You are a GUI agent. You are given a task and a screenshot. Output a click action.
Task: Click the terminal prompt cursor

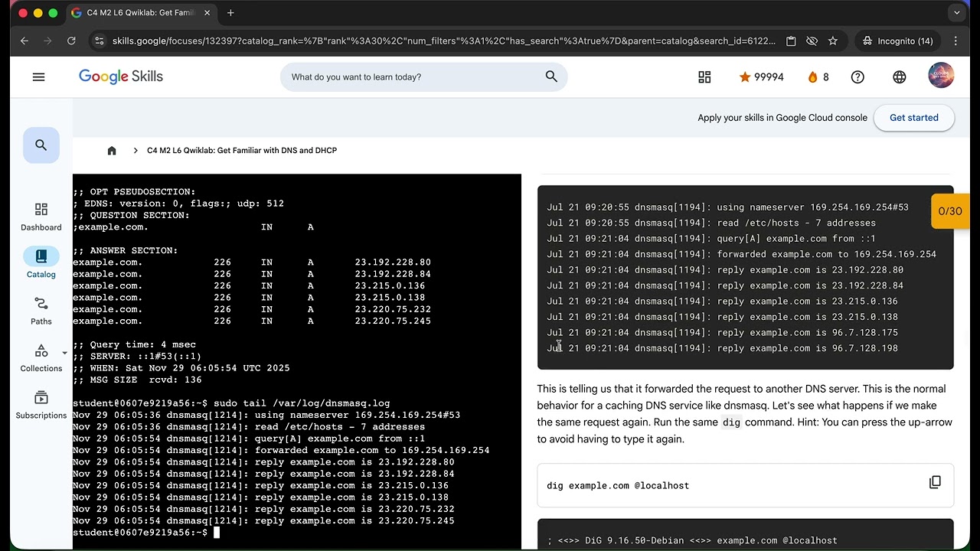pyautogui.click(x=217, y=533)
